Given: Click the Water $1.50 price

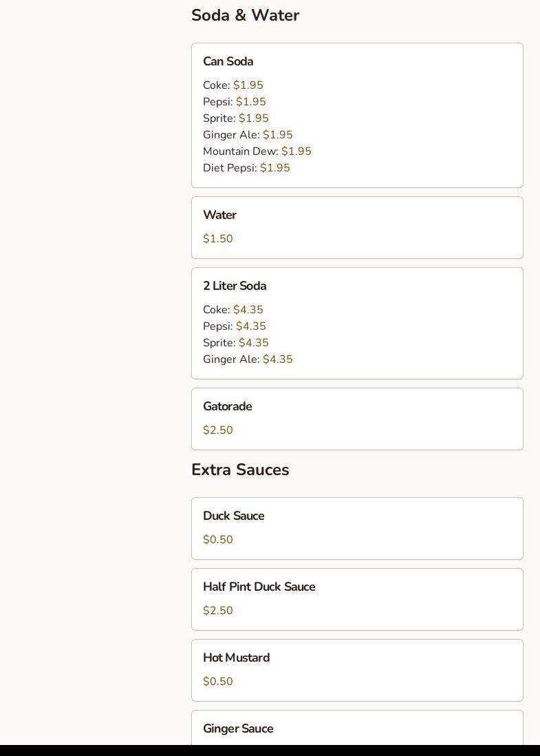Looking at the screenshot, I should [218, 239].
